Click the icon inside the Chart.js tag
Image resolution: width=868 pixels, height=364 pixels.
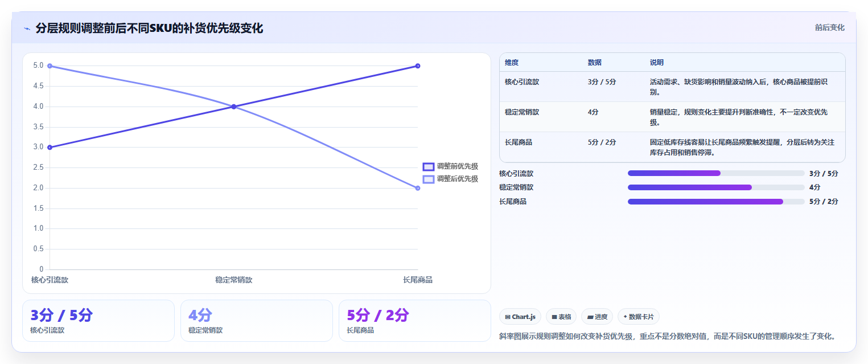508,317
